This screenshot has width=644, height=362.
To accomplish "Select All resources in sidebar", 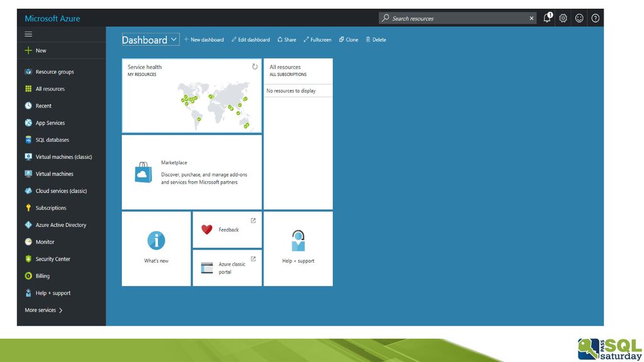I will click(50, 89).
